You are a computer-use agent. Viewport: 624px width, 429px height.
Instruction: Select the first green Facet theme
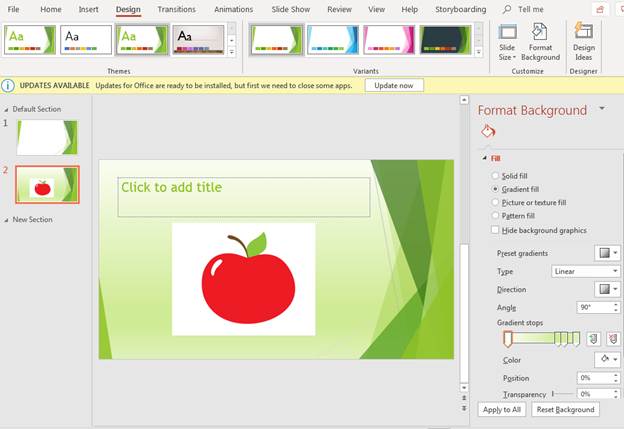[x=30, y=40]
